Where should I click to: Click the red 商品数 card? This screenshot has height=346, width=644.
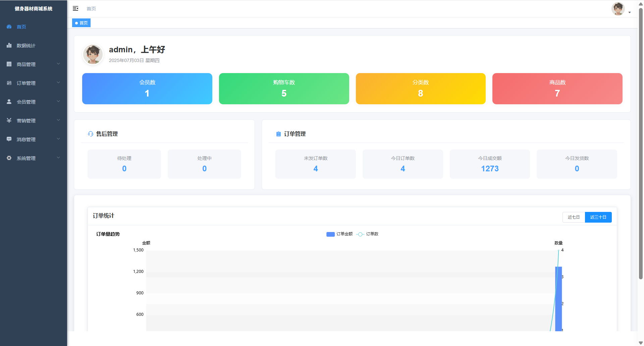(557, 89)
